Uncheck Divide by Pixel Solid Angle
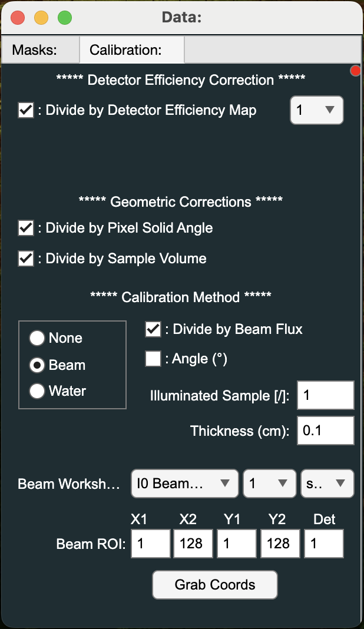Image resolution: width=364 pixels, height=629 pixels. (26, 228)
